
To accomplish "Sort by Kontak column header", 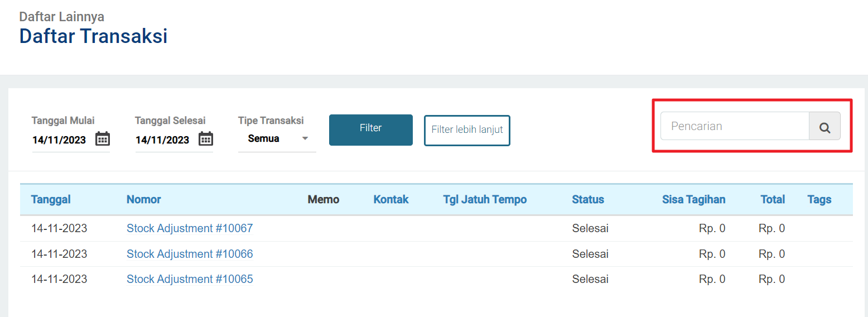I will pos(391,199).
